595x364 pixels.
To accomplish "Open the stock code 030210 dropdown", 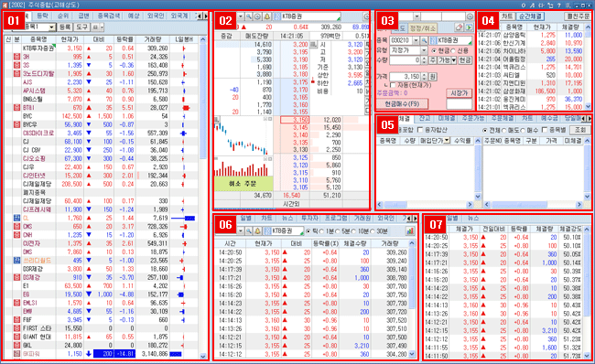I will coord(416,40).
